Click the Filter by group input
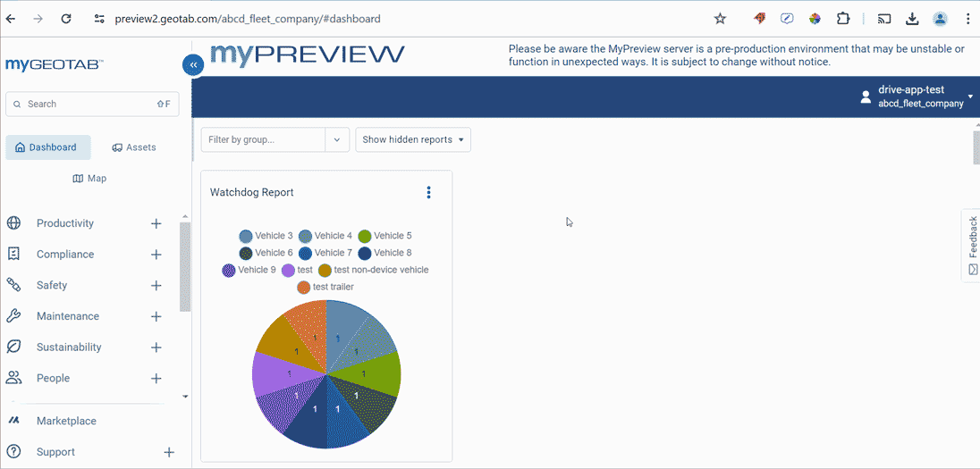 [x=263, y=140]
